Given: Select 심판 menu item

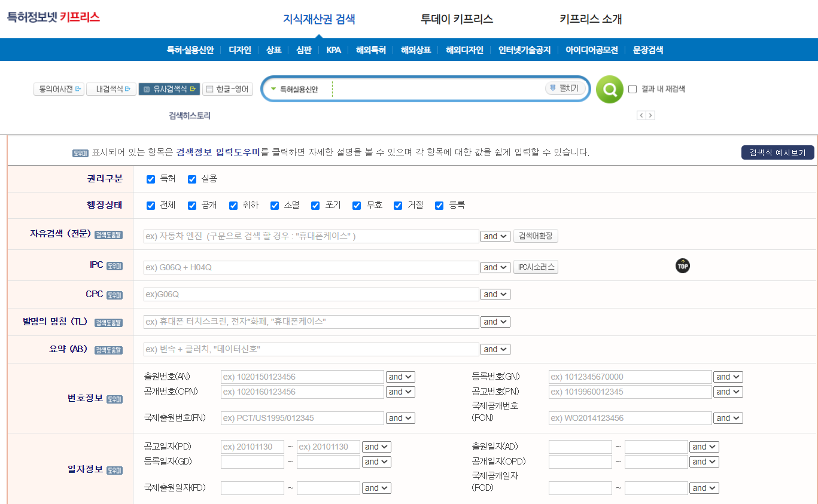Looking at the screenshot, I should point(303,50).
